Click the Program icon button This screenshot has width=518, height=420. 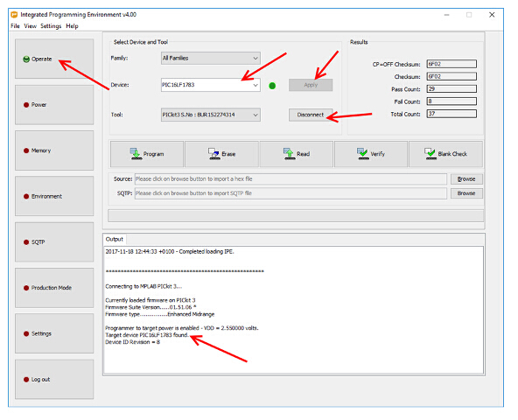tap(147, 154)
